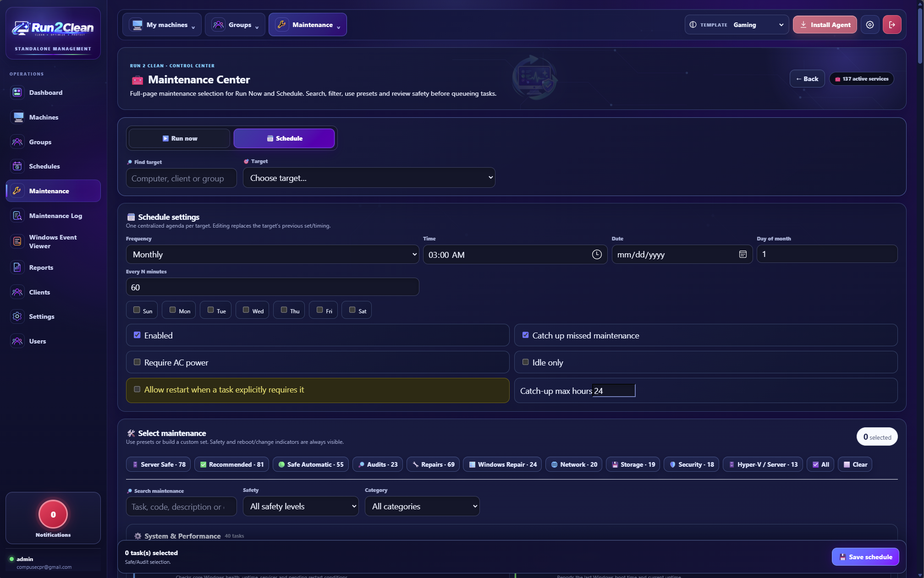The height and width of the screenshot is (578, 924).
Task: Open the Frequency Monthly dropdown
Action: point(272,255)
